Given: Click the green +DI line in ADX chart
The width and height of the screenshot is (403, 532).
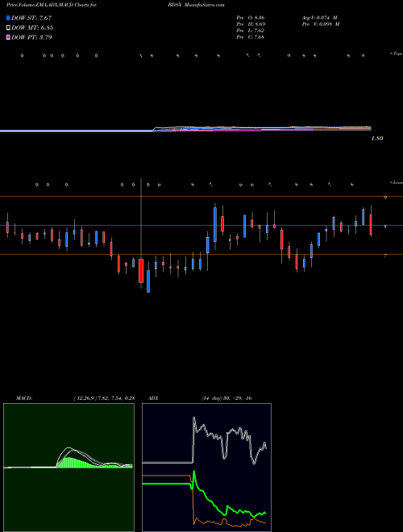Looking at the screenshot, I should click(x=204, y=494).
